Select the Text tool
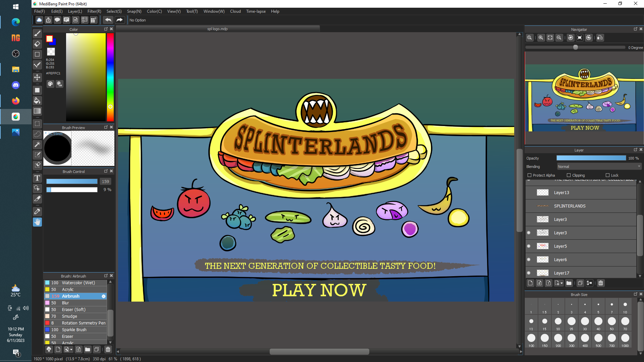This screenshot has width=644, height=362. coord(37,178)
